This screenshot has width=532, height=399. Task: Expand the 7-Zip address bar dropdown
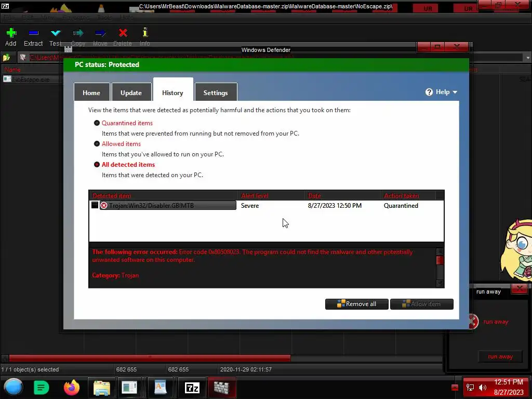pos(528,58)
